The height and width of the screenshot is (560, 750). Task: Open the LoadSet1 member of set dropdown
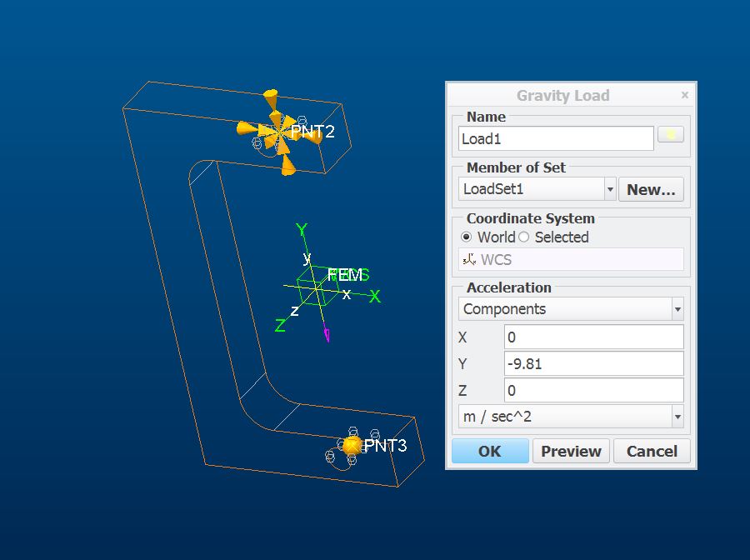(537, 189)
